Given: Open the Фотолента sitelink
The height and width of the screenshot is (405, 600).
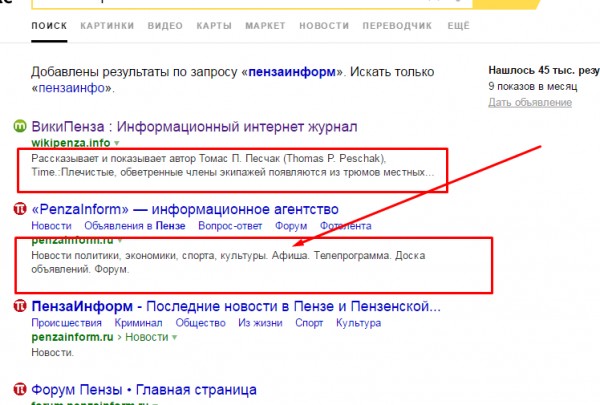Looking at the screenshot, I should click(346, 226).
